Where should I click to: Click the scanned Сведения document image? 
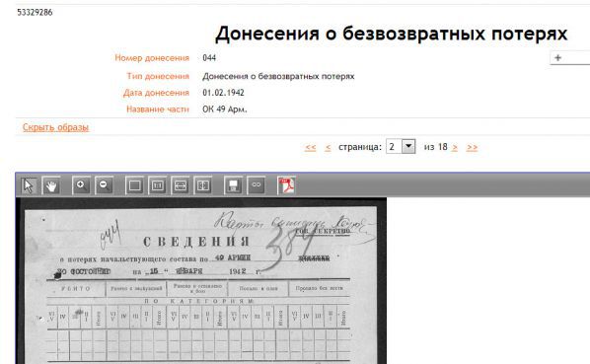(x=201, y=281)
